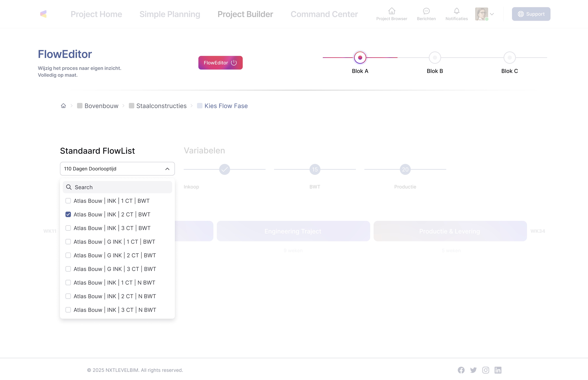Open the Instagram icon in footer

(x=486, y=370)
